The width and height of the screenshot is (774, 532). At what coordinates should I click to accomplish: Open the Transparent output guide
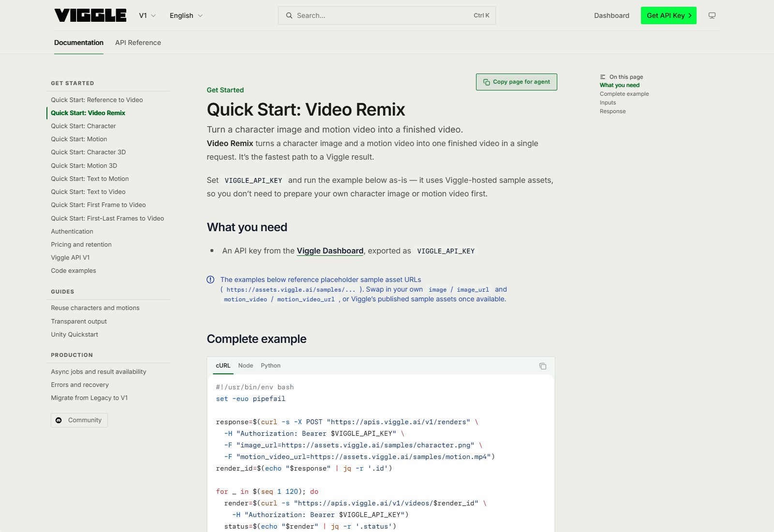[x=79, y=321]
